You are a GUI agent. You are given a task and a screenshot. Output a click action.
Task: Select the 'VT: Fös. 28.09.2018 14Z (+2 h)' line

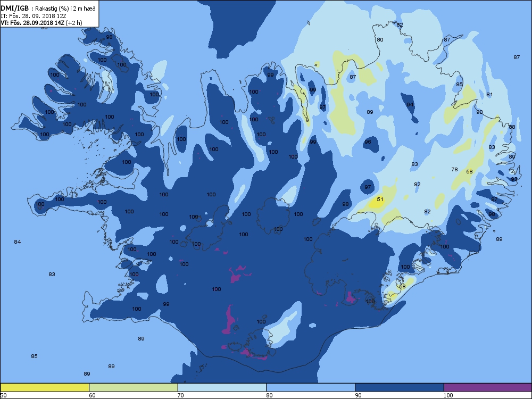click(x=41, y=23)
